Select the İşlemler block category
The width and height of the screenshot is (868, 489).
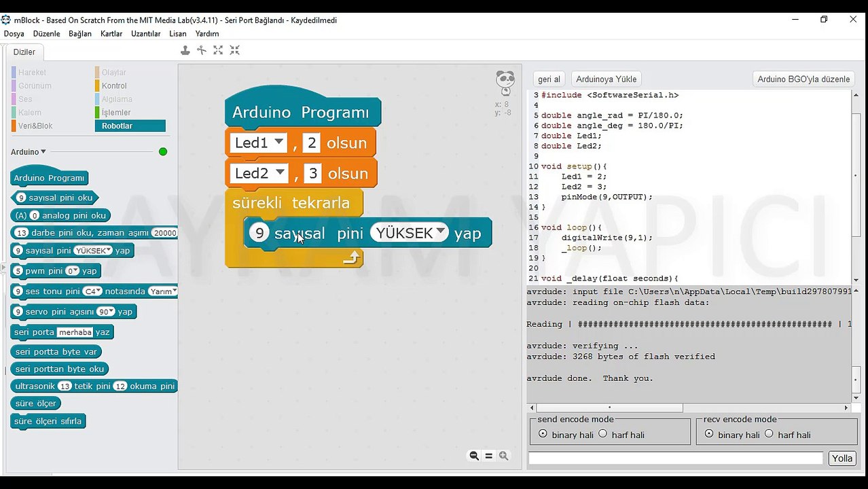tap(116, 112)
